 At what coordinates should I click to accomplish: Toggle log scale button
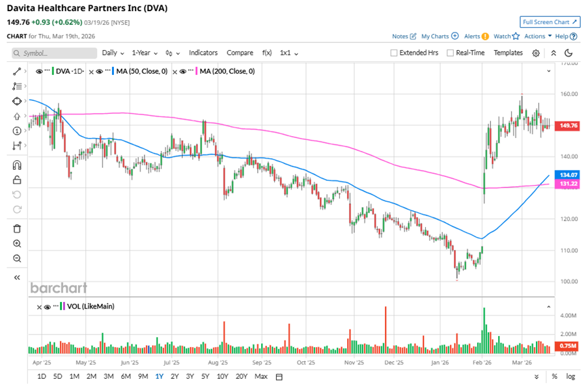(570, 376)
